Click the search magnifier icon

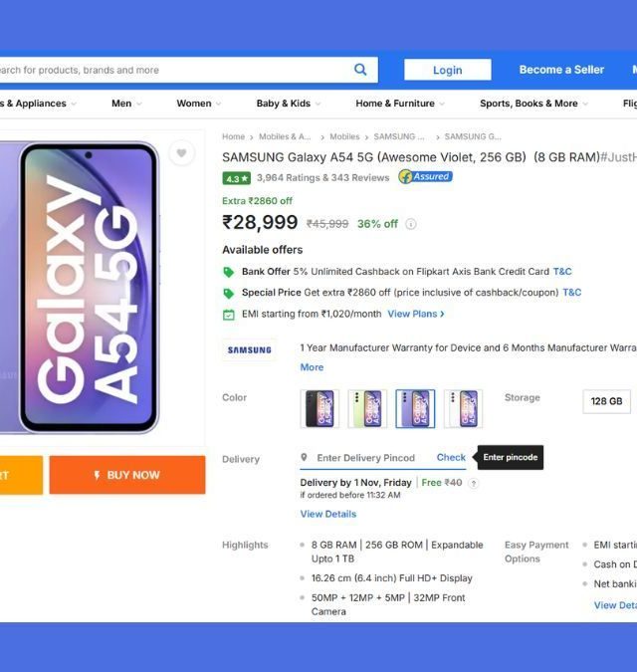[x=360, y=70]
